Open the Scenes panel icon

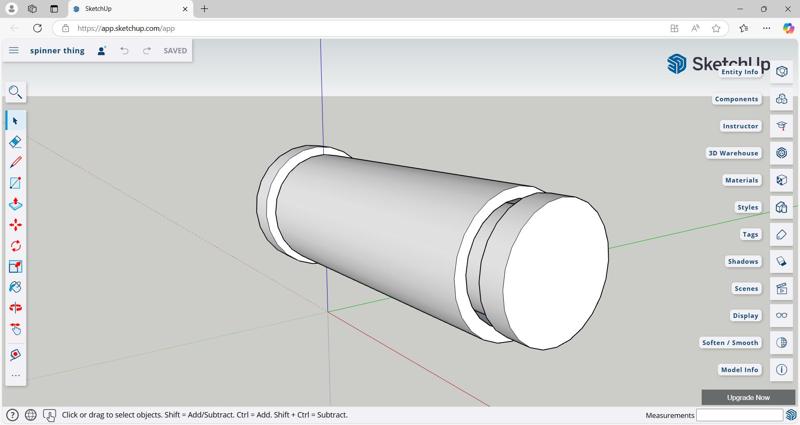tap(782, 288)
